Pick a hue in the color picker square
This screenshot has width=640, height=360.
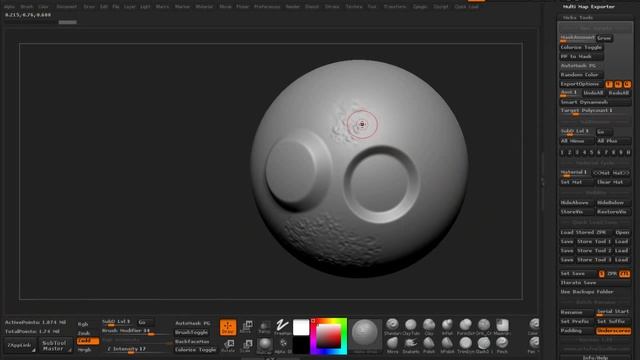329,336
